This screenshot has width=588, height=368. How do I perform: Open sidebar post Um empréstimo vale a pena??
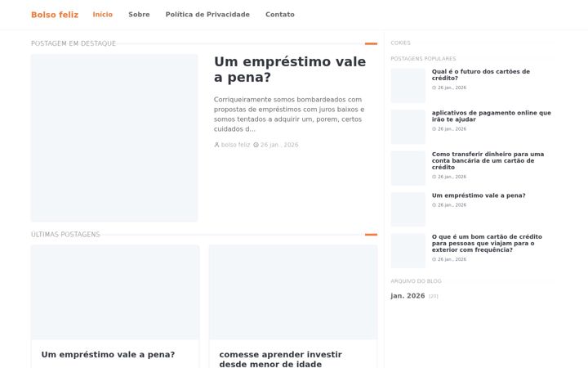pos(479,195)
